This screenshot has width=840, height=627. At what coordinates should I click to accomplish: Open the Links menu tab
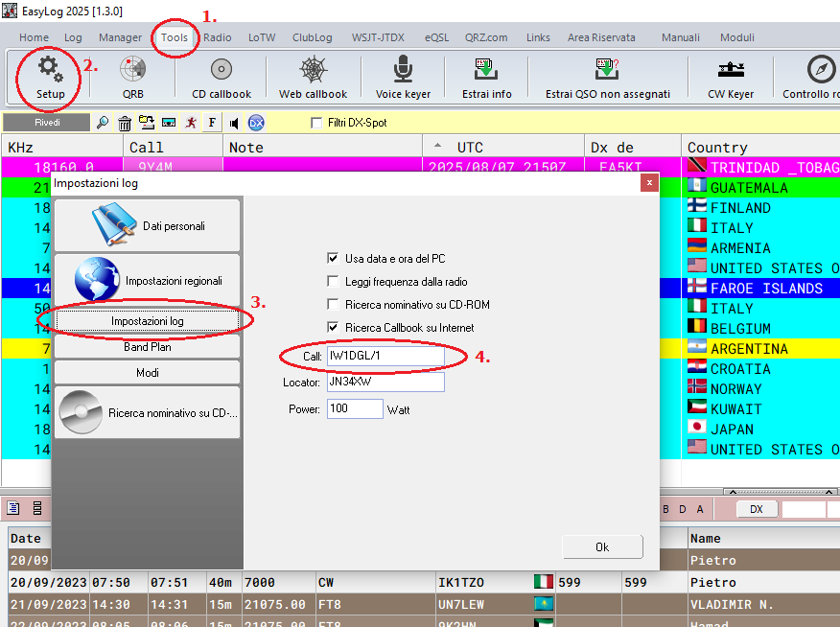[x=538, y=37]
